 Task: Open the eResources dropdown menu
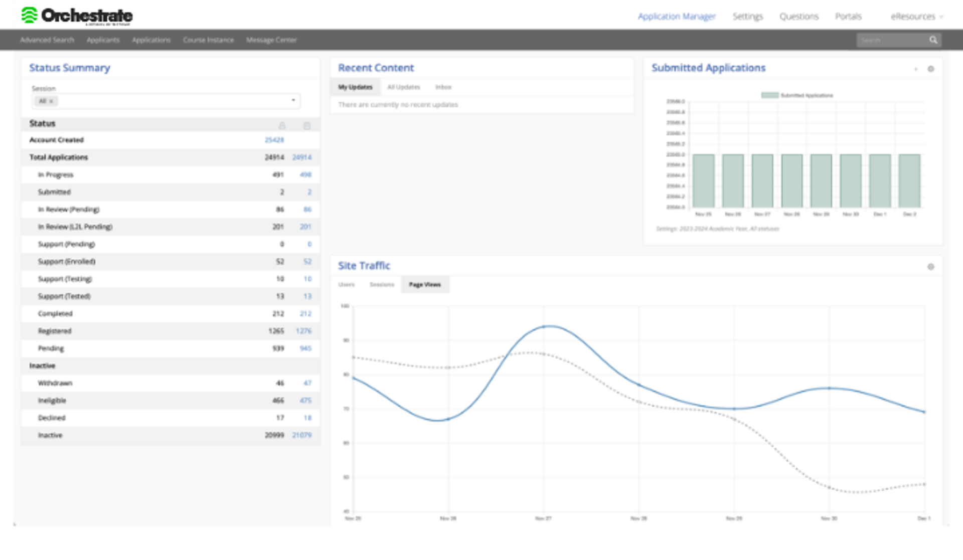(x=917, y=17)
